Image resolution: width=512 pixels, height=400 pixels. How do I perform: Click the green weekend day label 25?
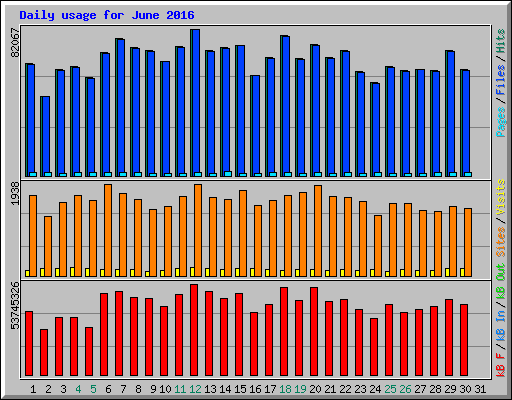click(390, 389)
